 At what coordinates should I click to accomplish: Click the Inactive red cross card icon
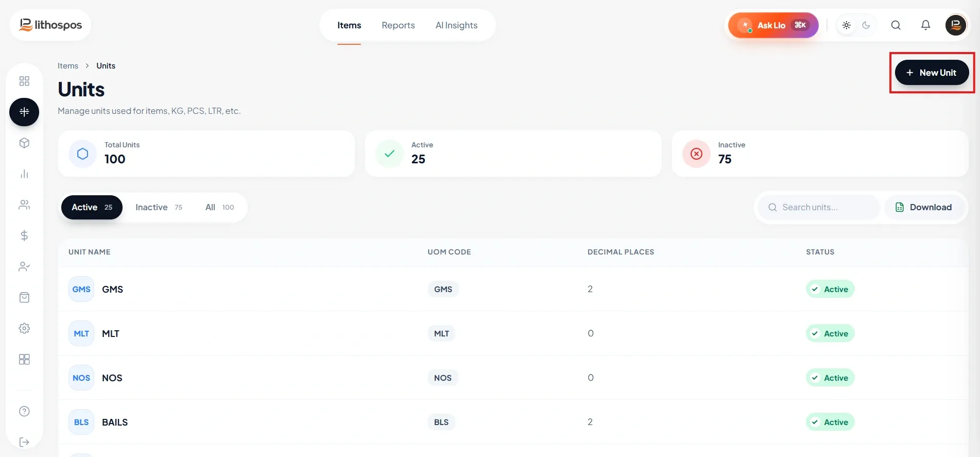[696, 154]
